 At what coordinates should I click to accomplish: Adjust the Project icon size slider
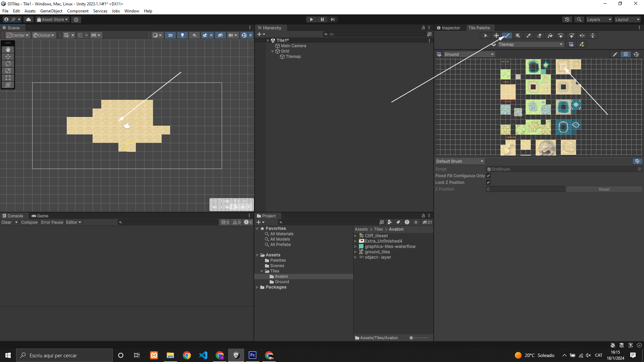click(412, 338)
